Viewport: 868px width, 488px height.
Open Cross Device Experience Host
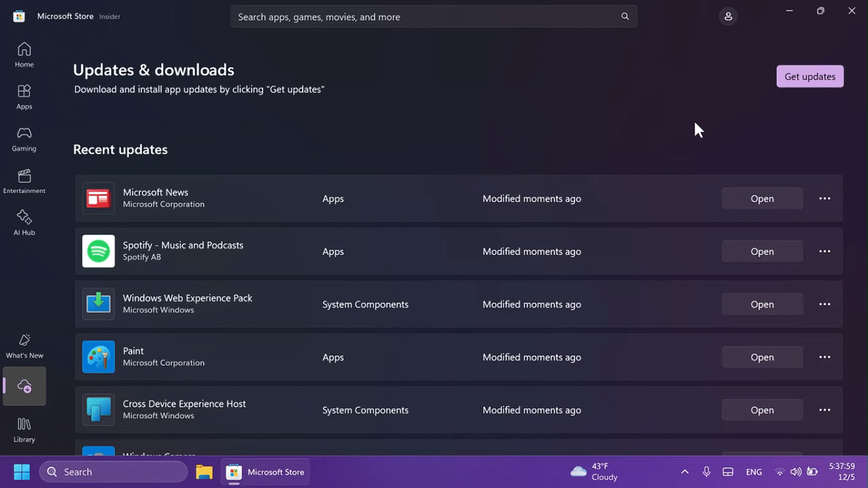[x=762, y=409]
